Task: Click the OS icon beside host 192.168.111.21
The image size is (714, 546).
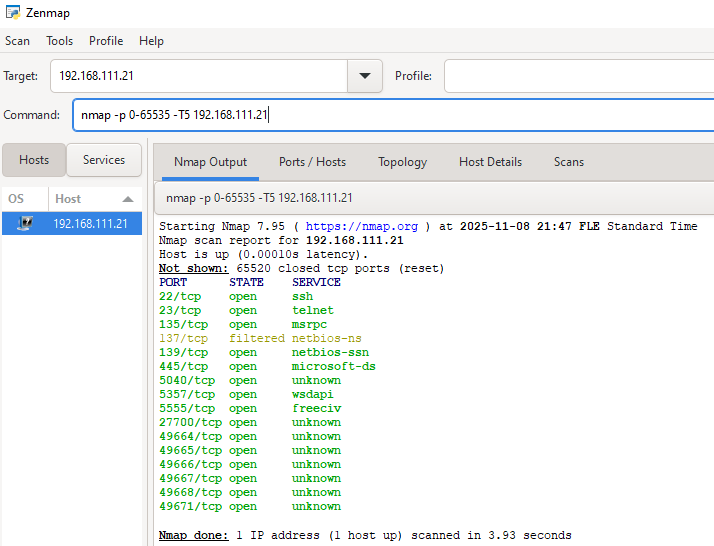Action: click(25, 224)
